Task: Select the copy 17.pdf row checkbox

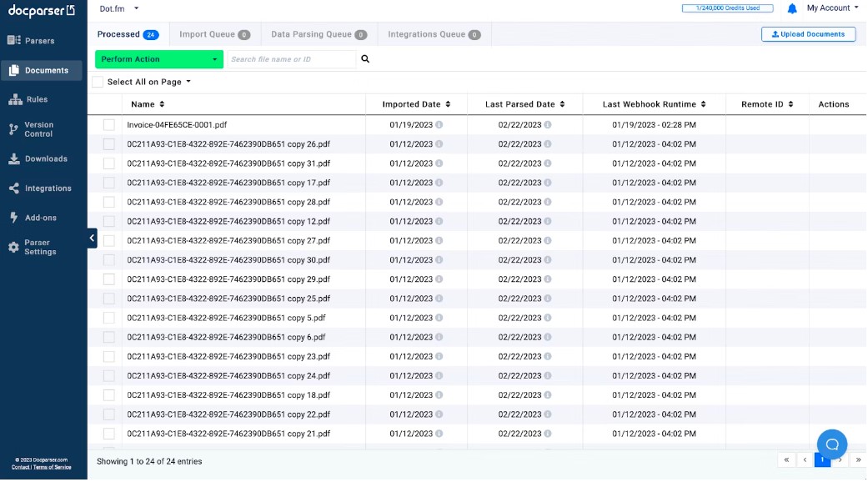Action: pos(109,183)
